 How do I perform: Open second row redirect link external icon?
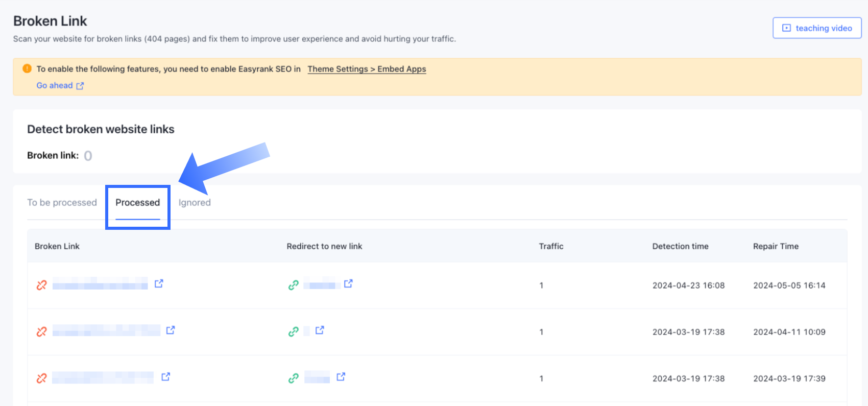[x=320, y=330]
